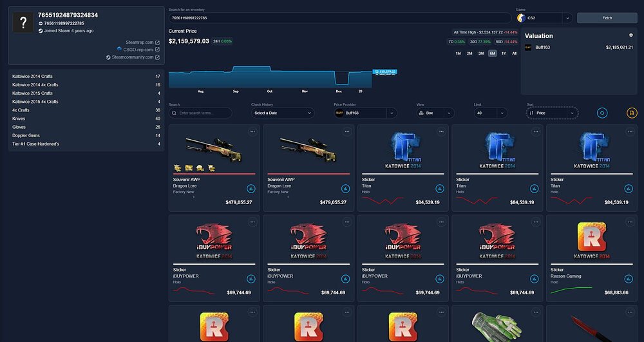644x342 pixels.
Task: Filter by Katowice 2014 4x Crafts
Action: 86,85
